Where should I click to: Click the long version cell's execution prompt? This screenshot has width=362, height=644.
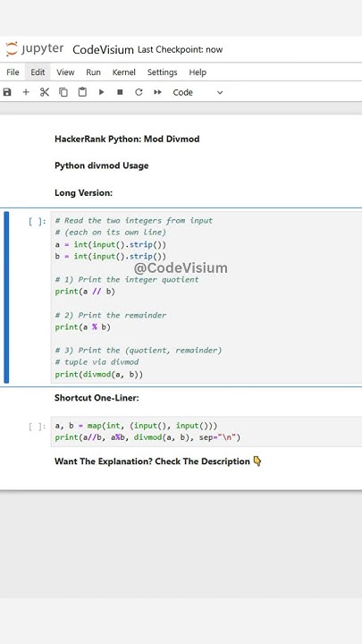pyautogui.click(x=38, y=222)
